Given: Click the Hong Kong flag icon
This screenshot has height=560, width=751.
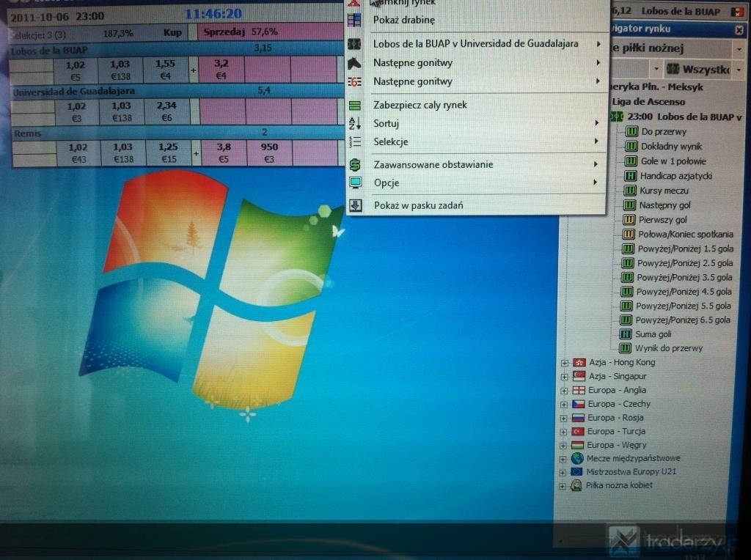Looking at the screenshot, I should pyautogui.click(x=579, y=362).
